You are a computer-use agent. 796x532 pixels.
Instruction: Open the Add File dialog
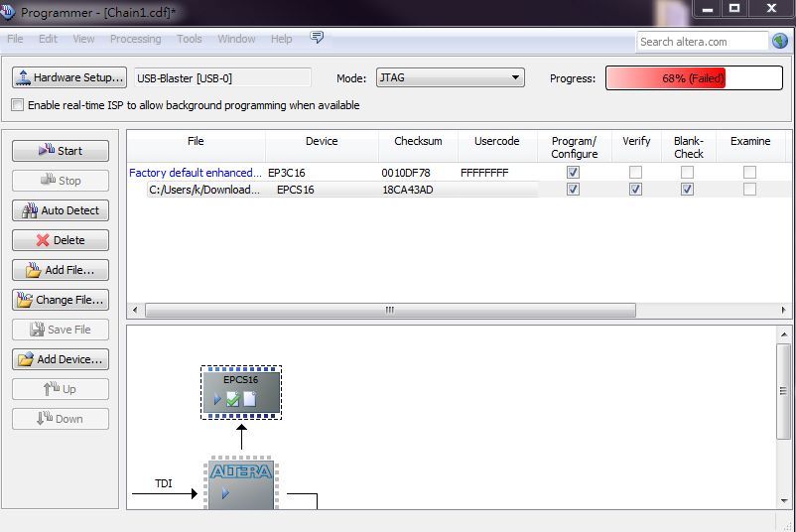[61, 270]
